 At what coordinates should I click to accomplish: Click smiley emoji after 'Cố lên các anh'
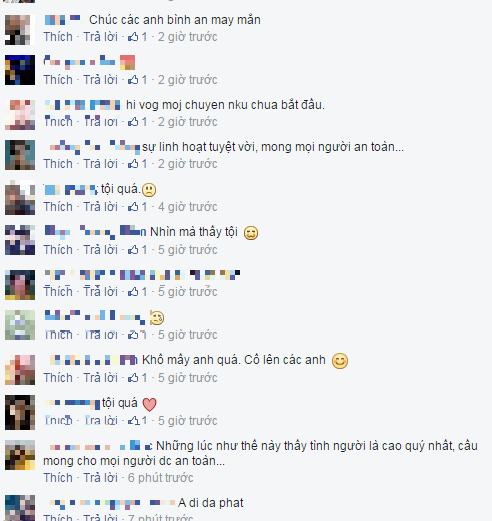point(340,361)
